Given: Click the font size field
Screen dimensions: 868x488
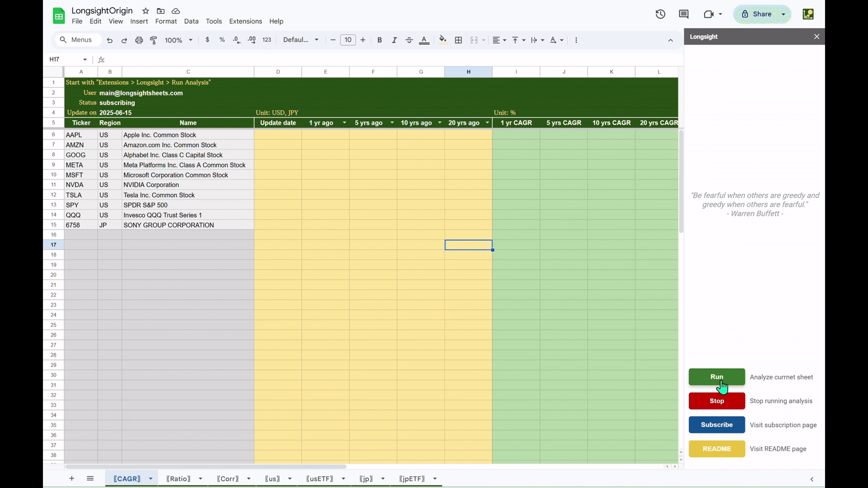Looking at the screenshot, I should (x=348, y=40).
